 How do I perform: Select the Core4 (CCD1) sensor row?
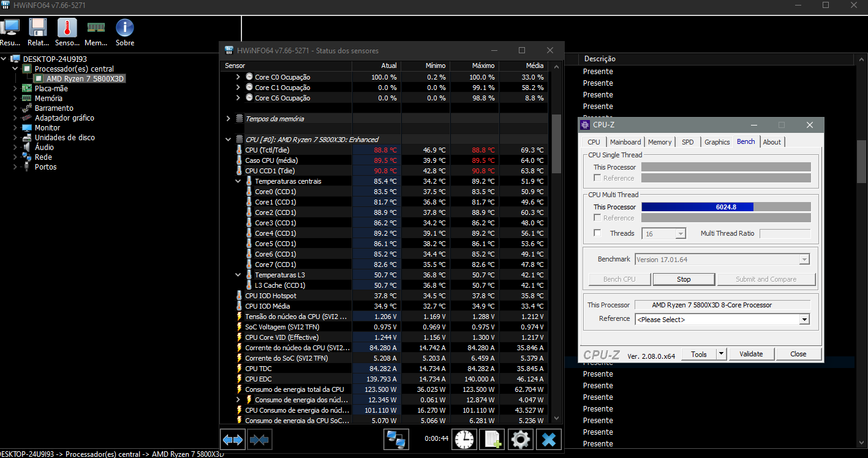[x=383, y=233]
